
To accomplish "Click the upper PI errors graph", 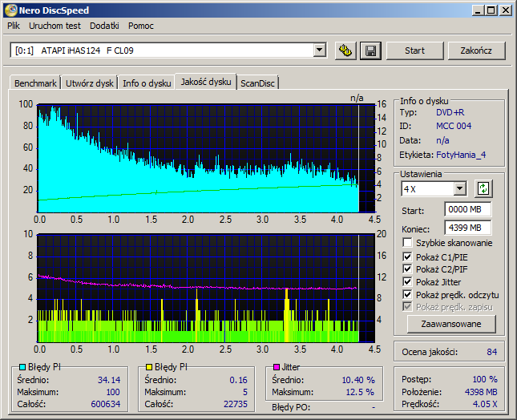I will point(206,159).
